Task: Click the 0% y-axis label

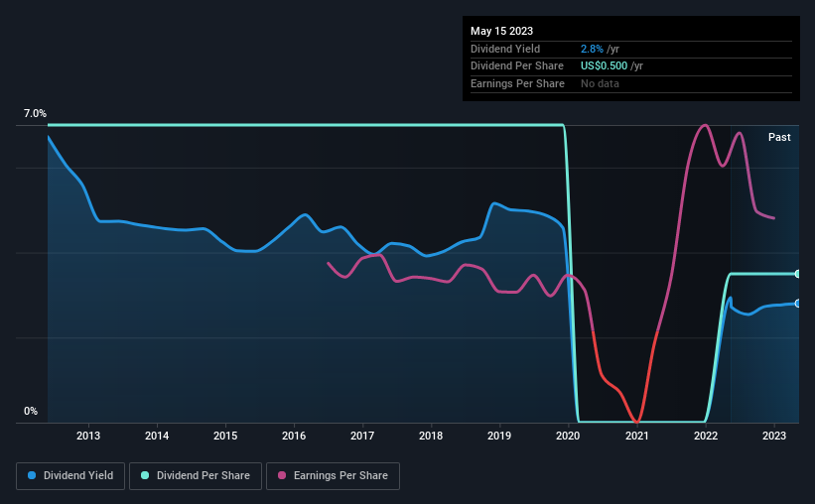Action: coord(31,411)
